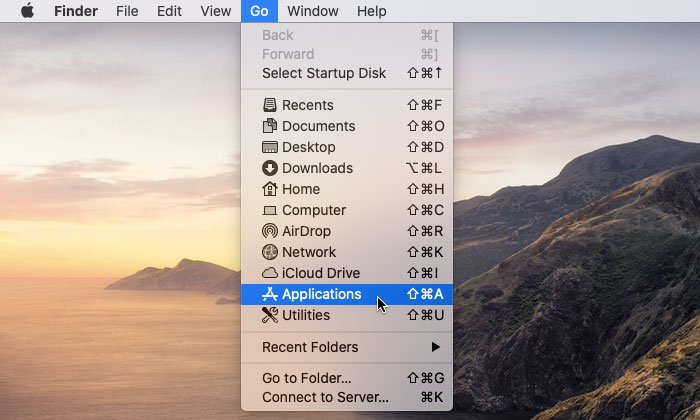Screen dimensions: 700x420
Task: Select the Downloads text label
Action: (317, 168)
